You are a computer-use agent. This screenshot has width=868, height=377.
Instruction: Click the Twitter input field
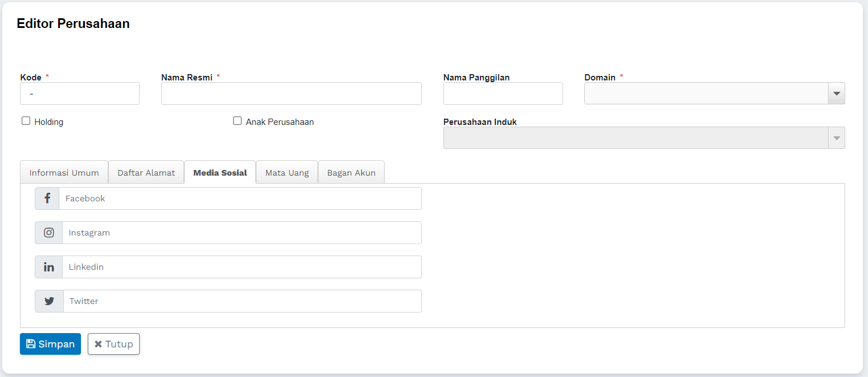click(x=242, y=301)
